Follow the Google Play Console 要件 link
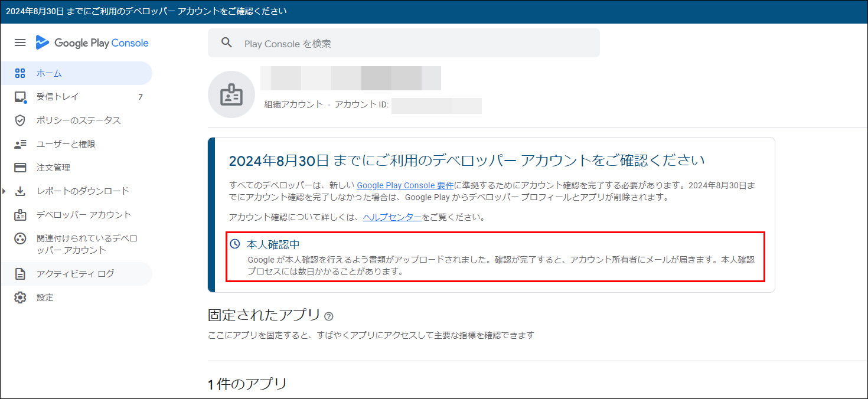The width and height of the screenshot is (868, 399). [x=405, y=185]
